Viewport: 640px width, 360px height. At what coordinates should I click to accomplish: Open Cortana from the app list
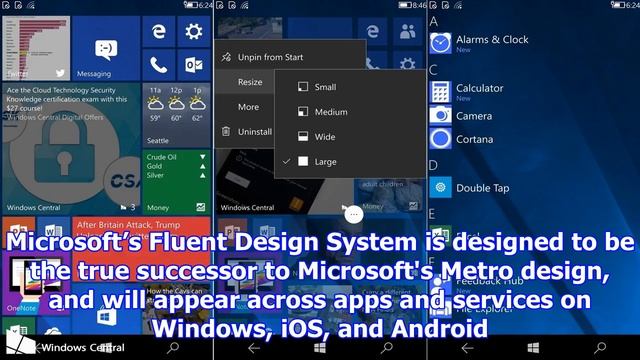474,139
